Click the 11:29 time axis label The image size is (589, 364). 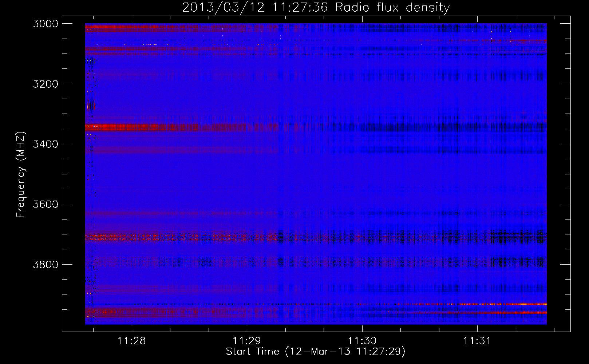pyautogui.click(x=247, y=341)
